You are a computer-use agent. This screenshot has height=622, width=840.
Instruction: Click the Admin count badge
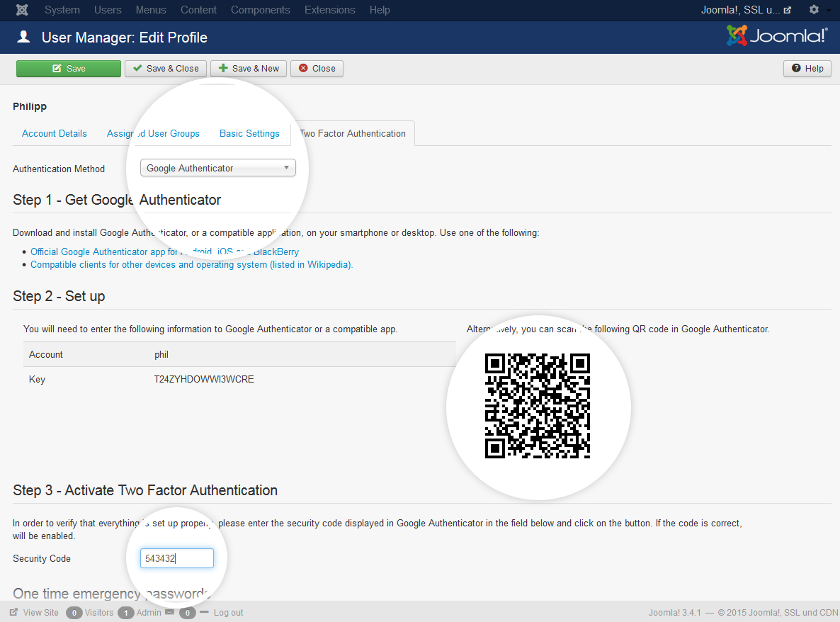tap(126, 612)
